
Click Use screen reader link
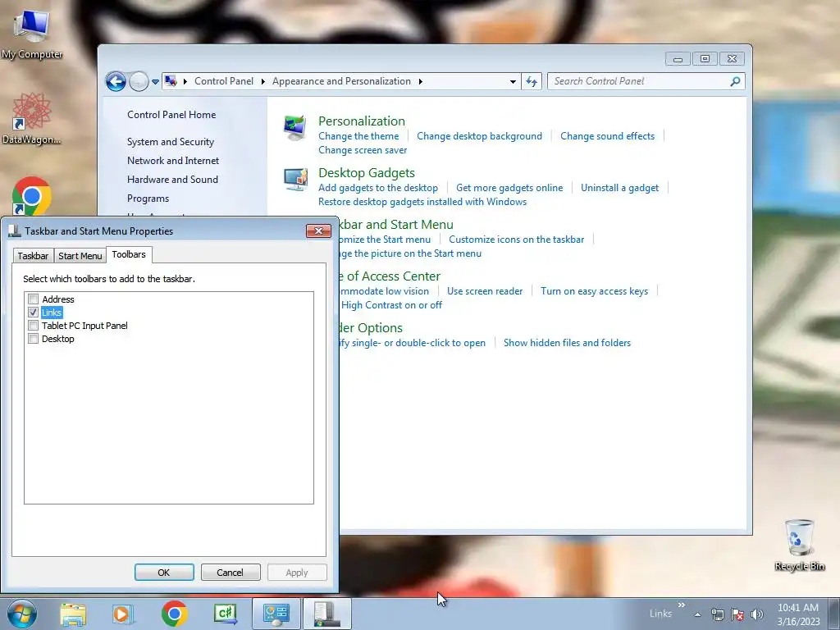[485, 291]
